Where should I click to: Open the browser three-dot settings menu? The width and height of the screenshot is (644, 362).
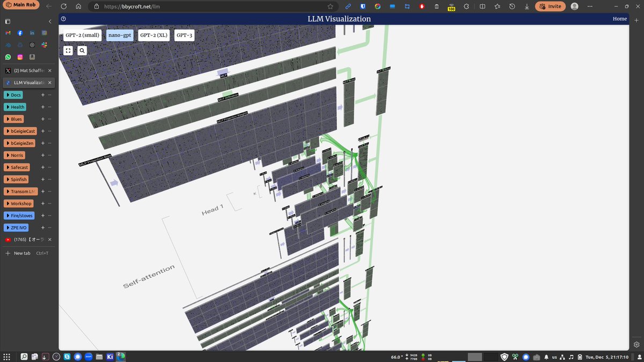point(589,6)
